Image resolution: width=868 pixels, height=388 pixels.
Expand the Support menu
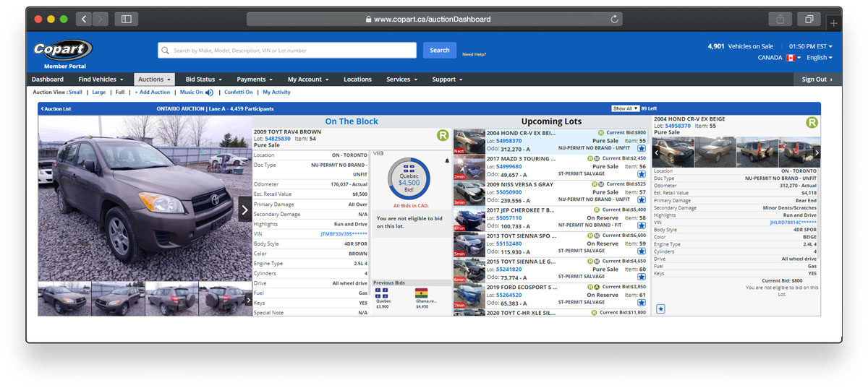tap(447, 79)
